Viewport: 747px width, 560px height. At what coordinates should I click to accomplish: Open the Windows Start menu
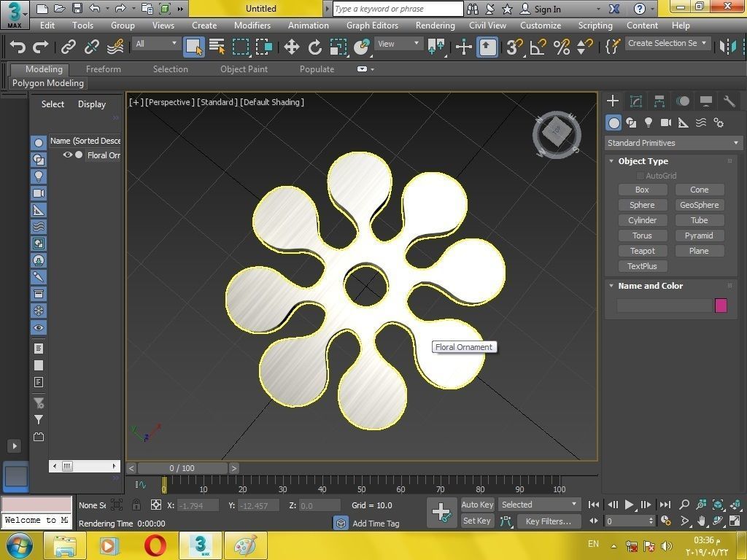pos(20,545)
